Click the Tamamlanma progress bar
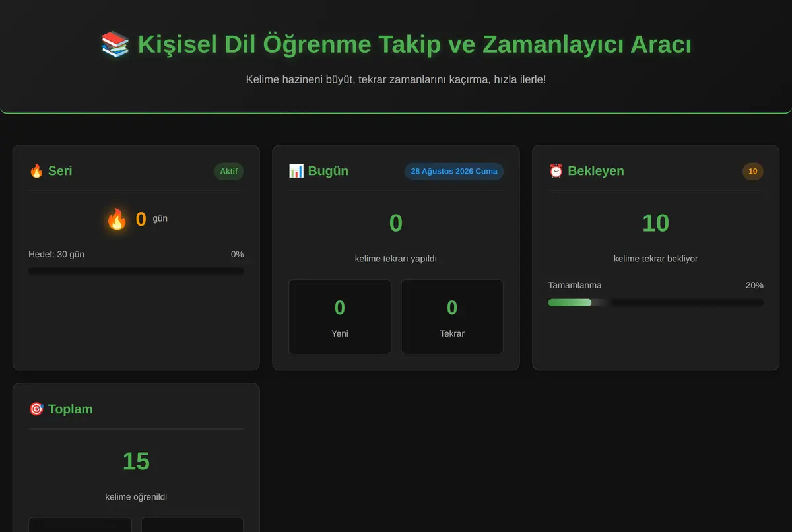This screenshot has height=532, width=792. coord(656,302)
